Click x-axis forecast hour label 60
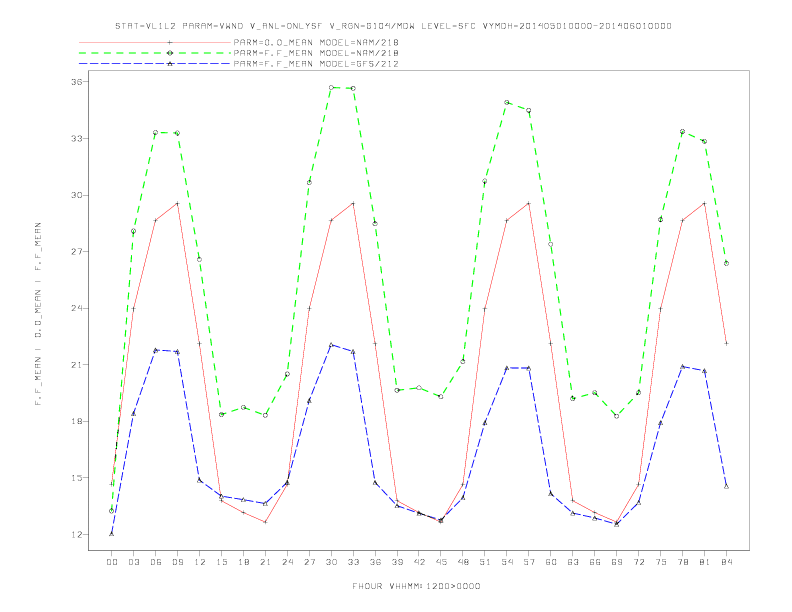792x612 pixels. (551, 562)
